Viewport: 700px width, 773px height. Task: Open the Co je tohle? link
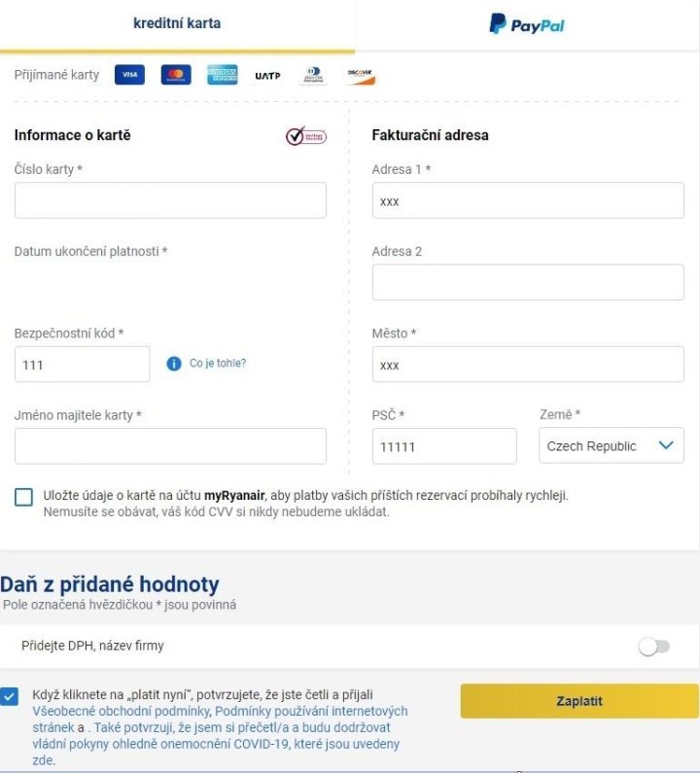(x=218, y=364)
